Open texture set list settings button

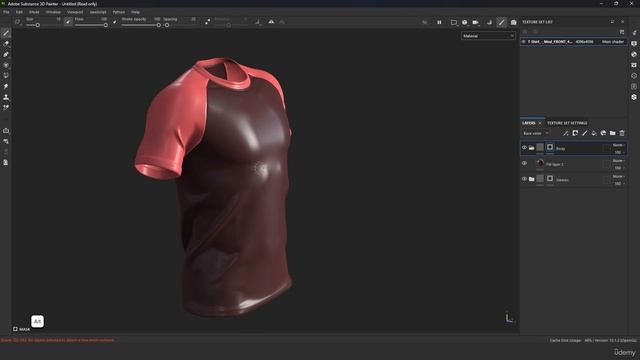622,32
